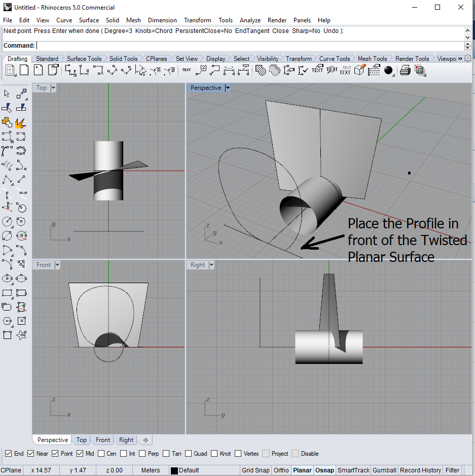Toggle Ortho mode in the status bar

coord(280,470)
